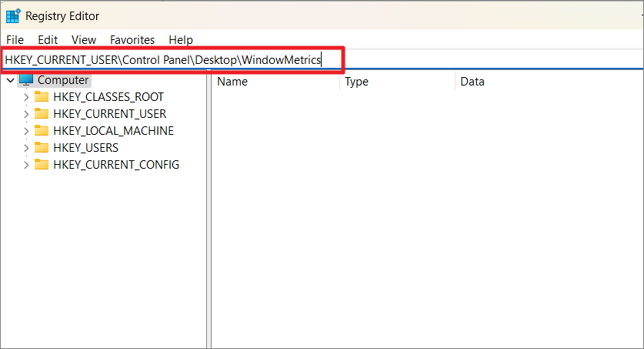Screen dimensions: 644x349
Task: Select the HKEY_USERS tree label
Action: coord(86,148)
